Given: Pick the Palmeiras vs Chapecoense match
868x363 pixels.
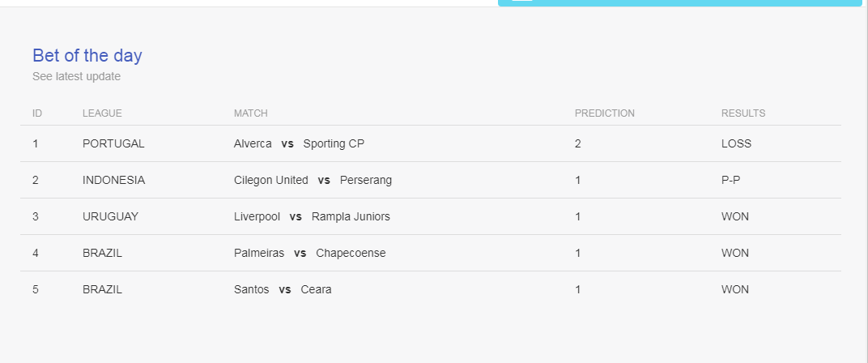Looking at the screenshot, I should pos(310,254).
